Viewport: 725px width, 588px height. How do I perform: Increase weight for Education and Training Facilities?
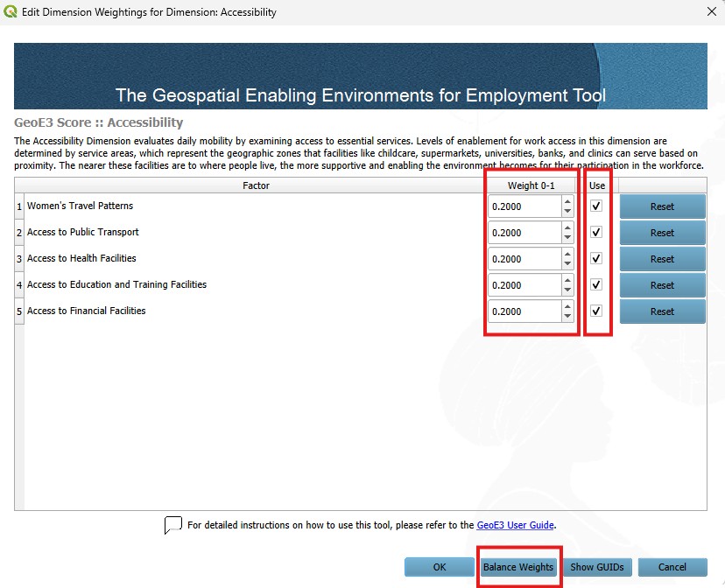tap(567, 280)
